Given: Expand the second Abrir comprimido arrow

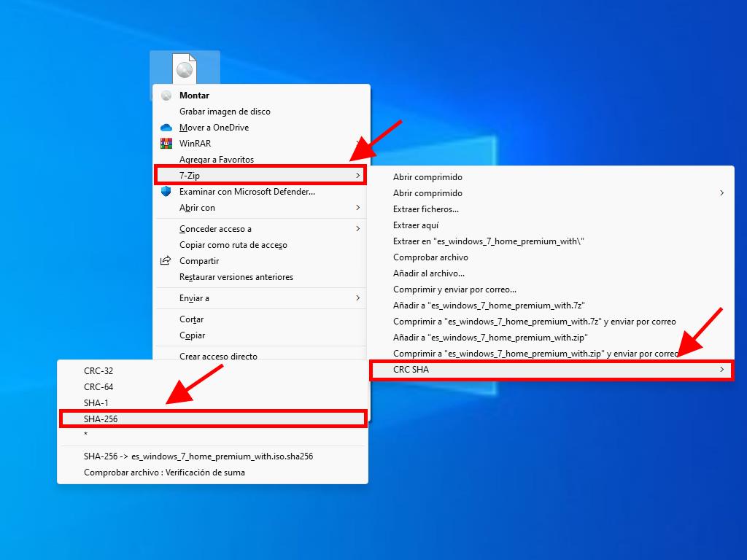Looking at the screenshot, I should [722, 192].
